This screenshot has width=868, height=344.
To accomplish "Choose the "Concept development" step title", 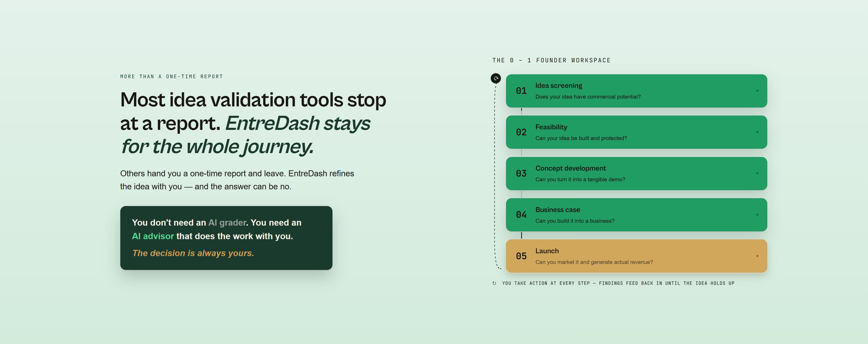I will (570, 168).
